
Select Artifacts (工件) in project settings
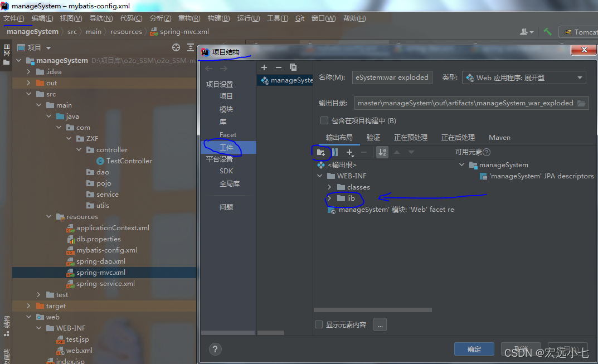pos(228,147)
